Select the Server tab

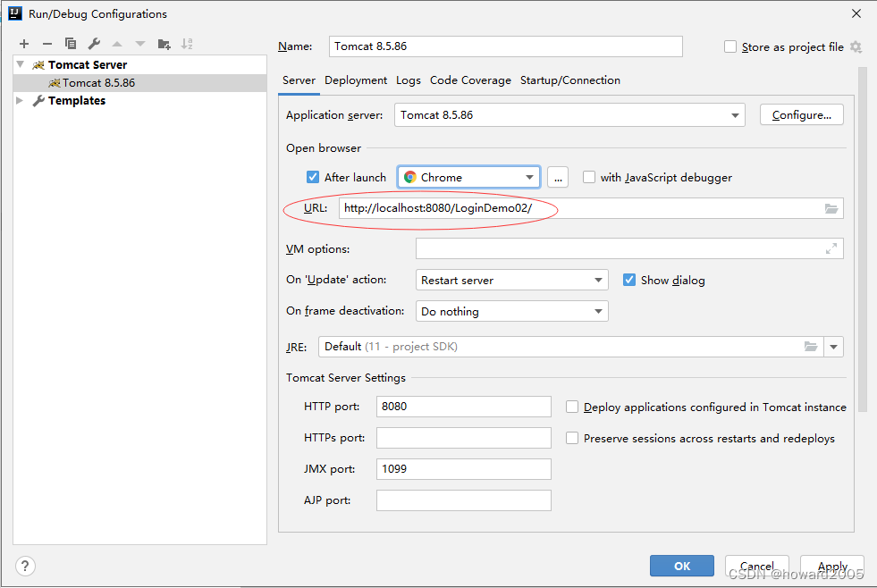tap(299, 80)
